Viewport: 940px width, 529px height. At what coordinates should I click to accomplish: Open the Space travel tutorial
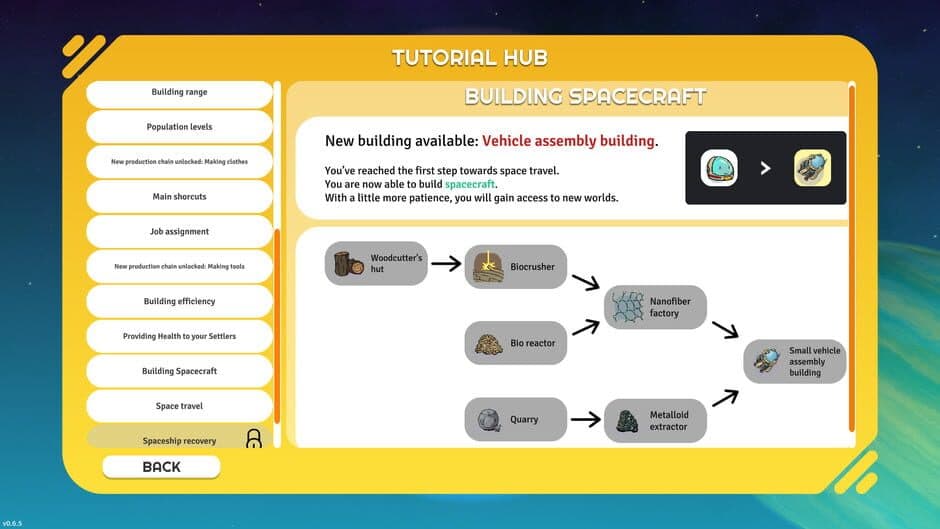(x=179, y=406)
